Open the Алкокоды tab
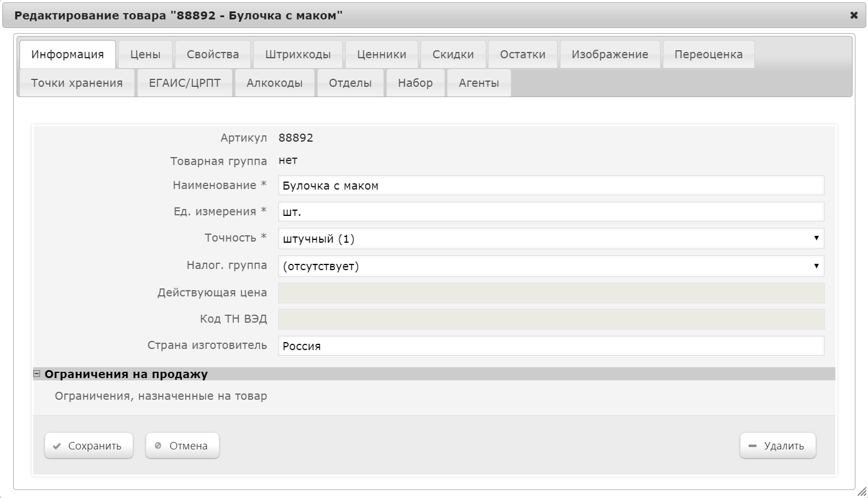The image size is (868, 498). pyautogui.click(x=275, y=83)
